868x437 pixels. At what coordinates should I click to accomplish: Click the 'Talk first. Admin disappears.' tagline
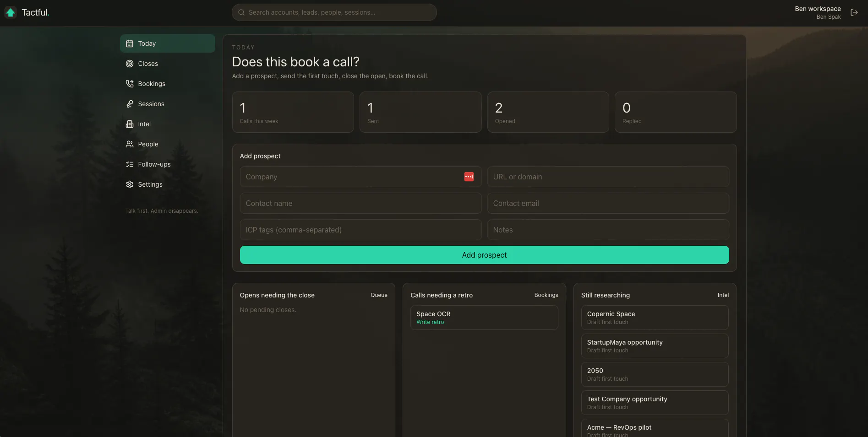coord(162,211)
